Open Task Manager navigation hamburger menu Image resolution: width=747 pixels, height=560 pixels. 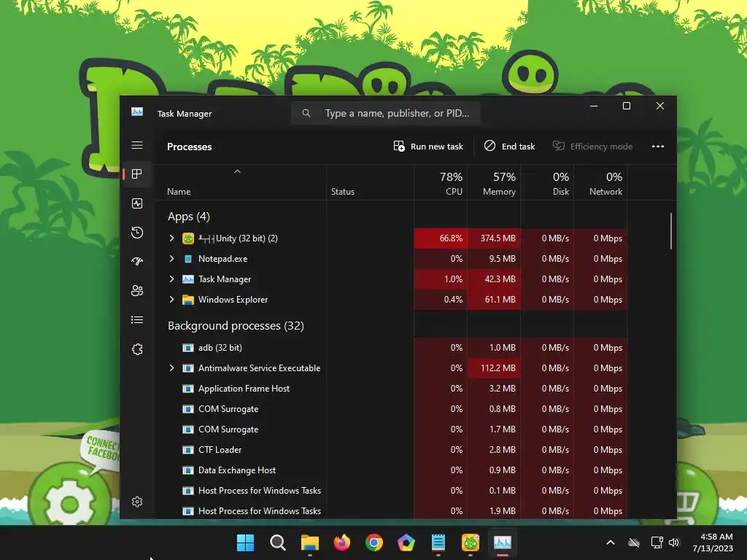point(137,145)
